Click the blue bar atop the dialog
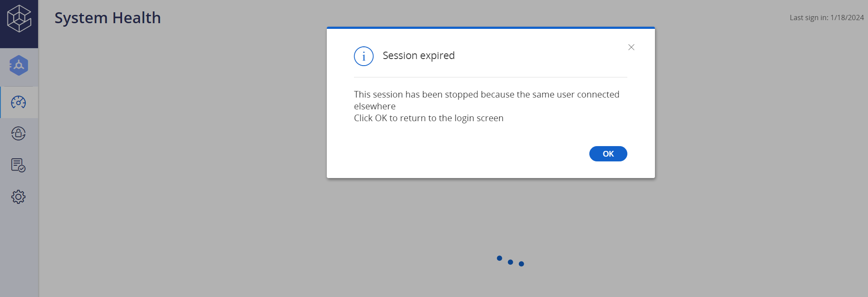The image size is (868, 297). (x=490, y=28)
